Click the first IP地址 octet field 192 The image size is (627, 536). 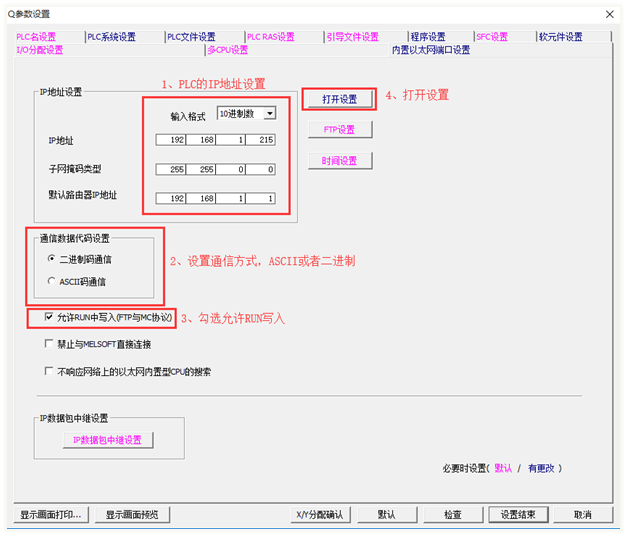click(x=171, y=140)
